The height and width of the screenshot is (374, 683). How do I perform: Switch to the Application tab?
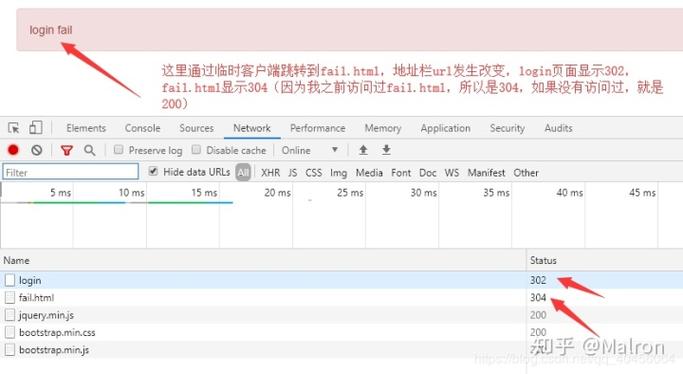[445, 128]
